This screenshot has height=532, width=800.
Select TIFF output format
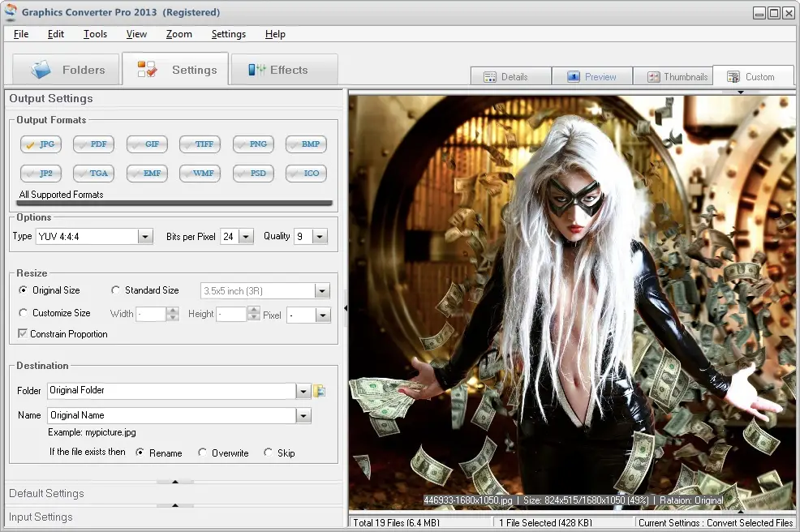pos(200,144)
